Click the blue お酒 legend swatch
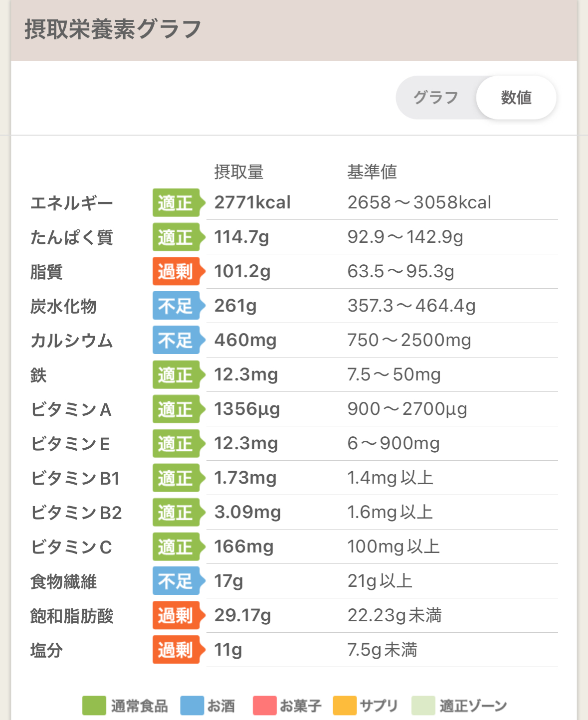 192,706
